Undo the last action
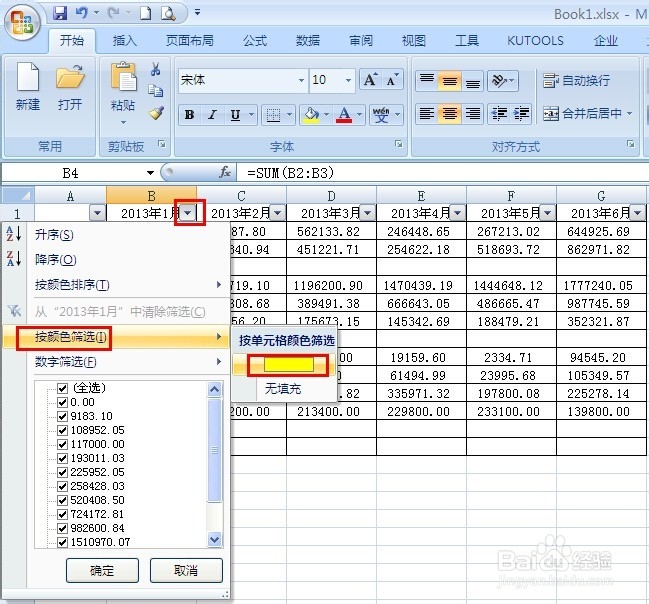649x604 pixels. tap(82, 13)
